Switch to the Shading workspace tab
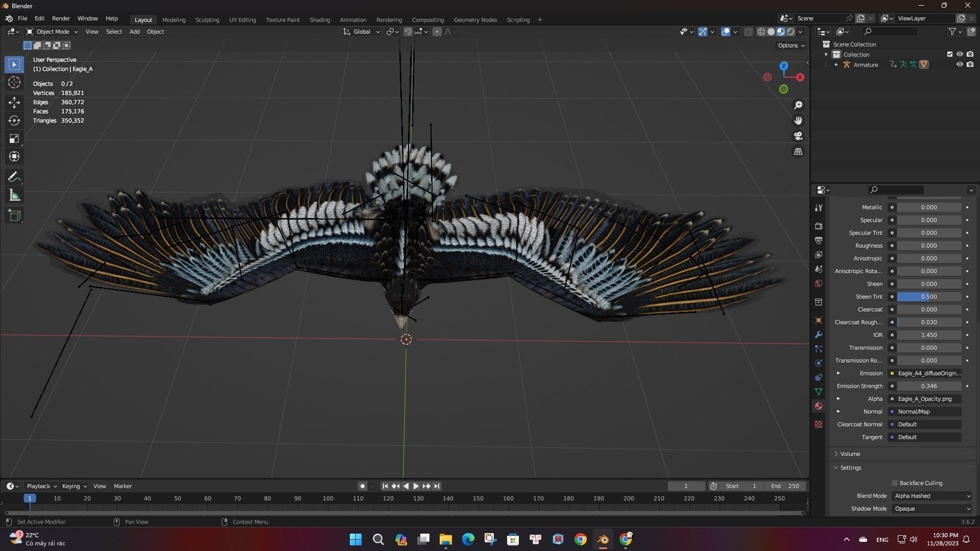Screen dimensions: 980x551 coord(320,20)
